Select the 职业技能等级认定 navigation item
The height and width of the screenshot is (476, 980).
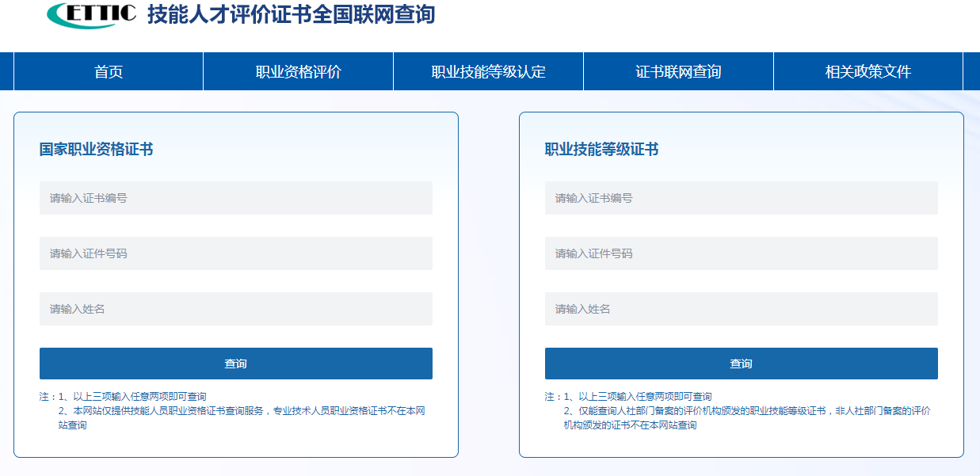tap(488, 72)
